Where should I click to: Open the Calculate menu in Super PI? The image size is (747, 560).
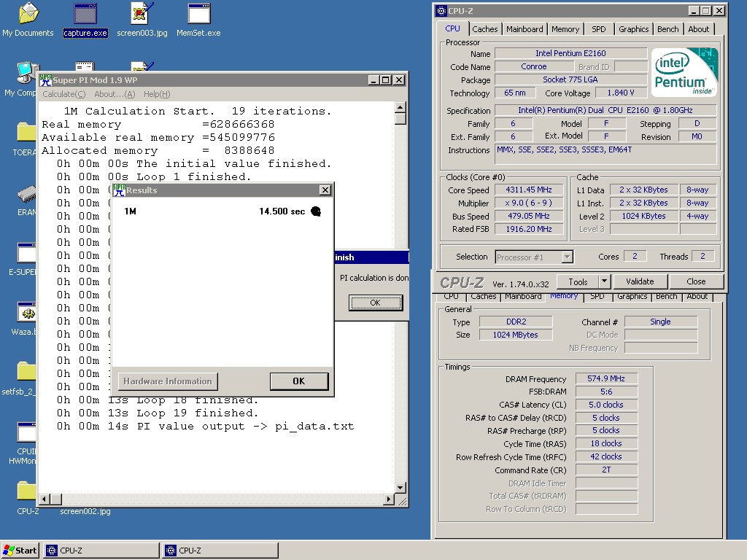click(x=64, y=94)
